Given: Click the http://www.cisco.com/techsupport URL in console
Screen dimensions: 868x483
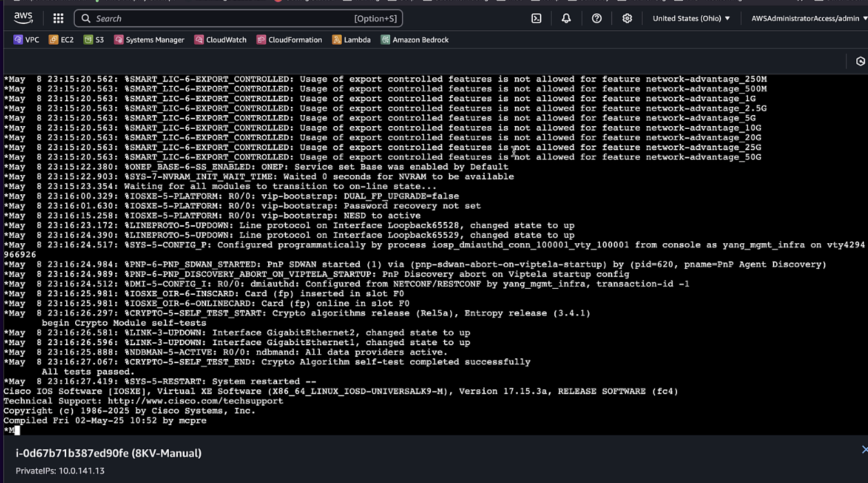Looking at the screenshot, I should pos(195,401).
